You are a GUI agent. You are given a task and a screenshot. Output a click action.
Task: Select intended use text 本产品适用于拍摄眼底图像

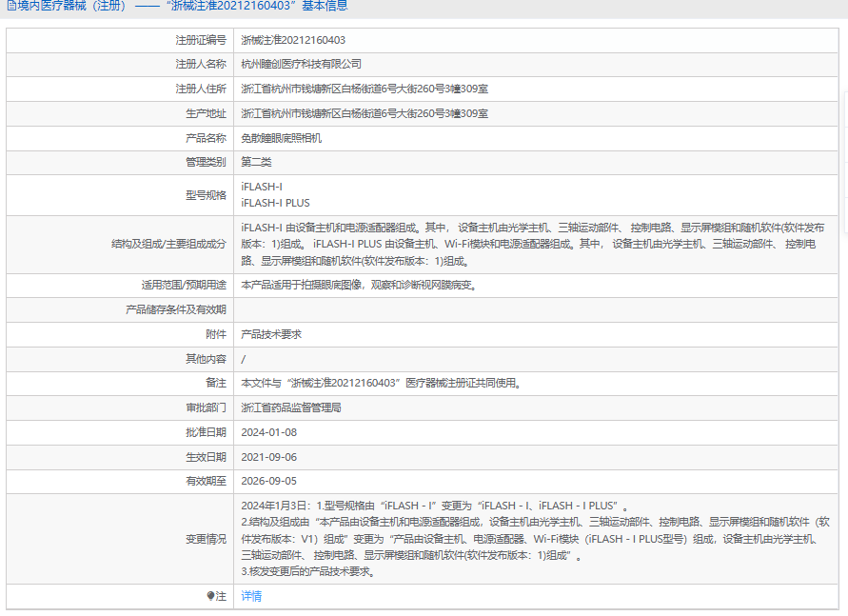click(359, 285)
